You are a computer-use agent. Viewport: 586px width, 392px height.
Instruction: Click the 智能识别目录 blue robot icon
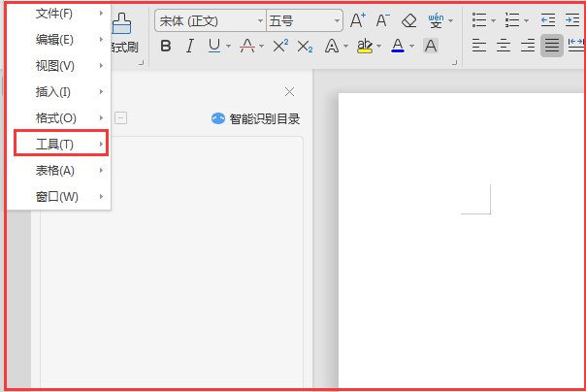coord(218,118)
